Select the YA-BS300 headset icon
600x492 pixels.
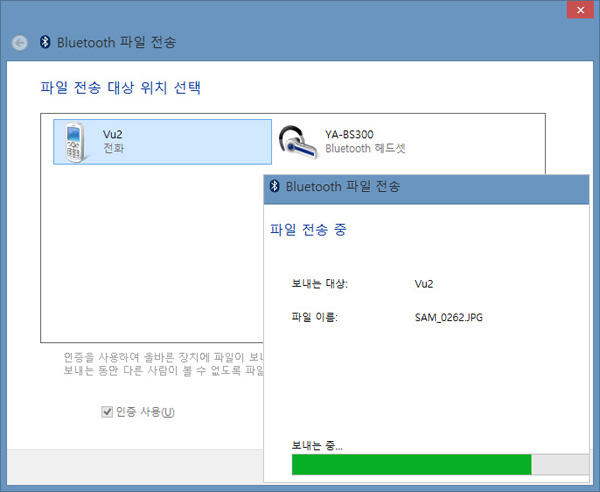point(298,142)
